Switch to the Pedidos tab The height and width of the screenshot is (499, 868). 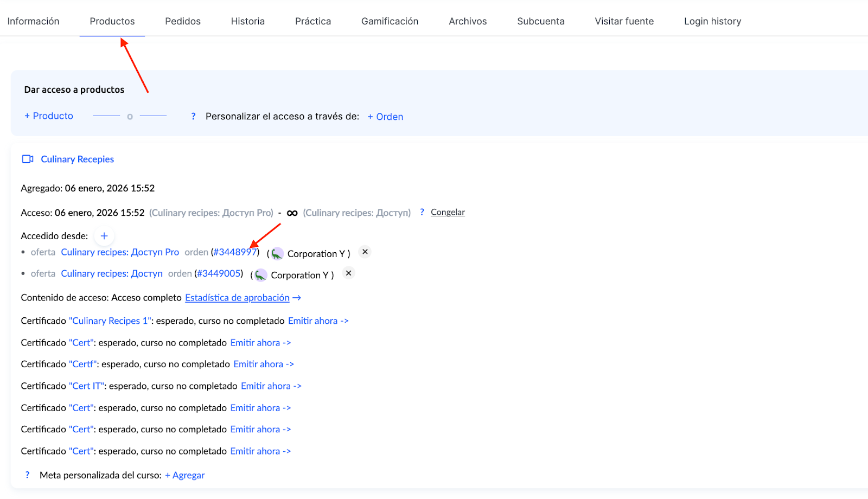(x=183, y=21)
